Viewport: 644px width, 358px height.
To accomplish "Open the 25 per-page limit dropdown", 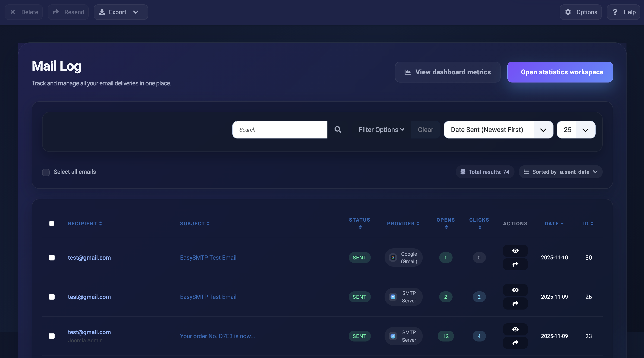I will pos(576,130).
